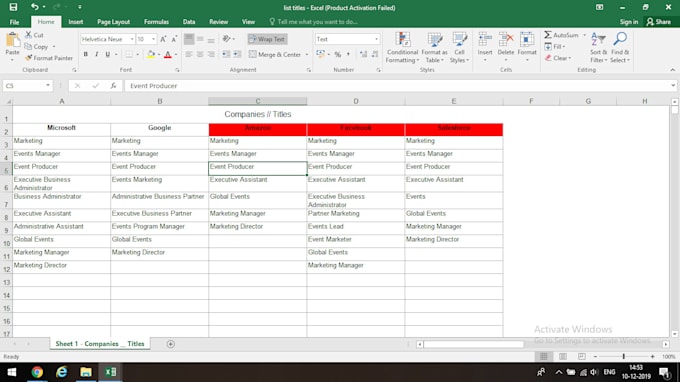Switch to the Data tab
This screenshot has width=680, height=382.
click(189, 22)
